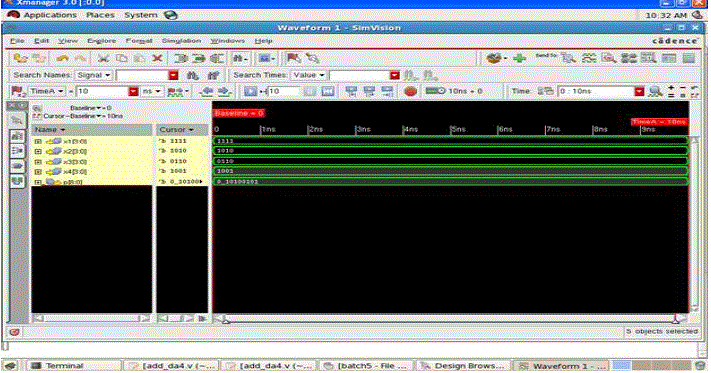Click the previous edge arrow icon
Screen dimensions: 711x373
207,92
